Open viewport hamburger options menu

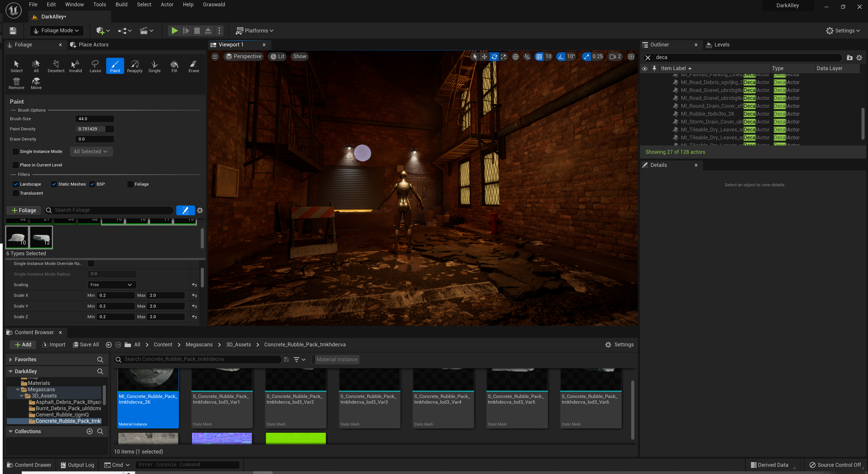coord(215,57)
